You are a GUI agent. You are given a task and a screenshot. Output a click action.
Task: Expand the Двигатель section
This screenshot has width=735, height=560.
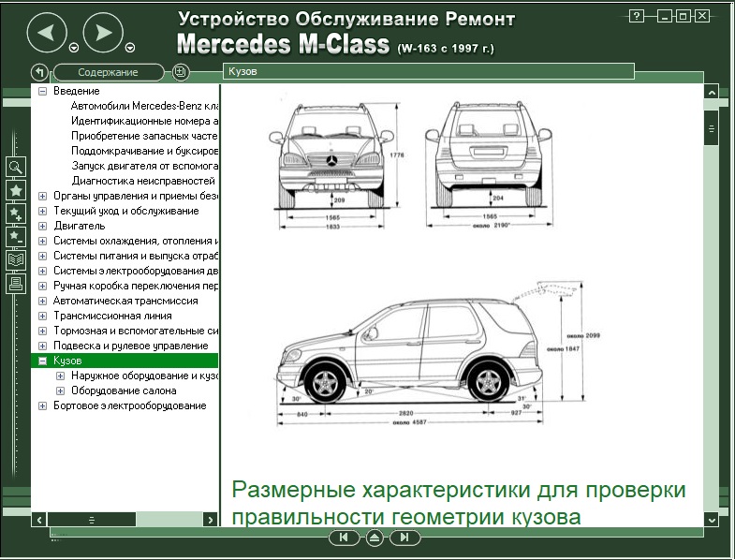pos(42,226)
